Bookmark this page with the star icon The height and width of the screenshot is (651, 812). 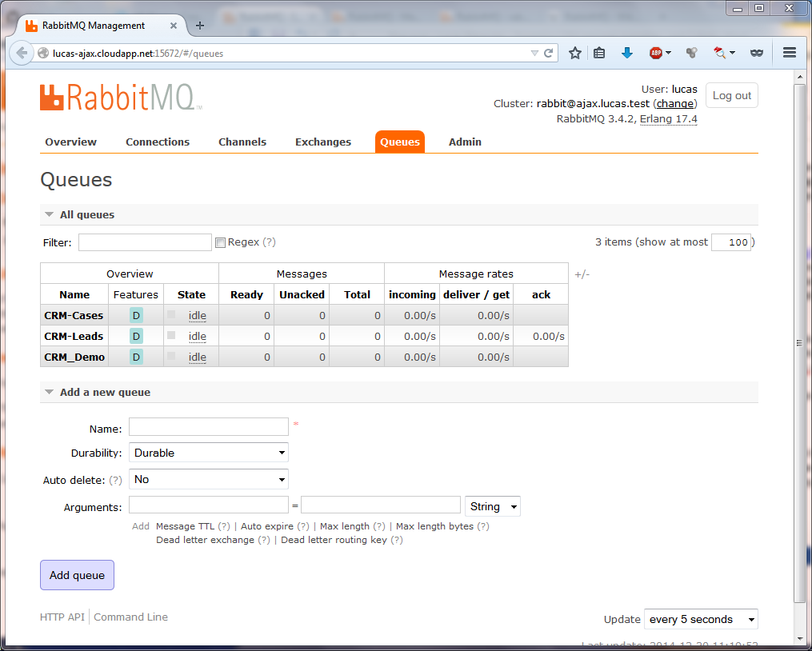point(575,53)
